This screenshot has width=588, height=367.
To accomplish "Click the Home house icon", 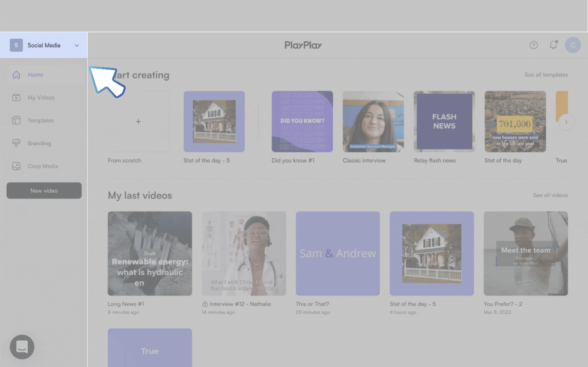I will [16, 75].
